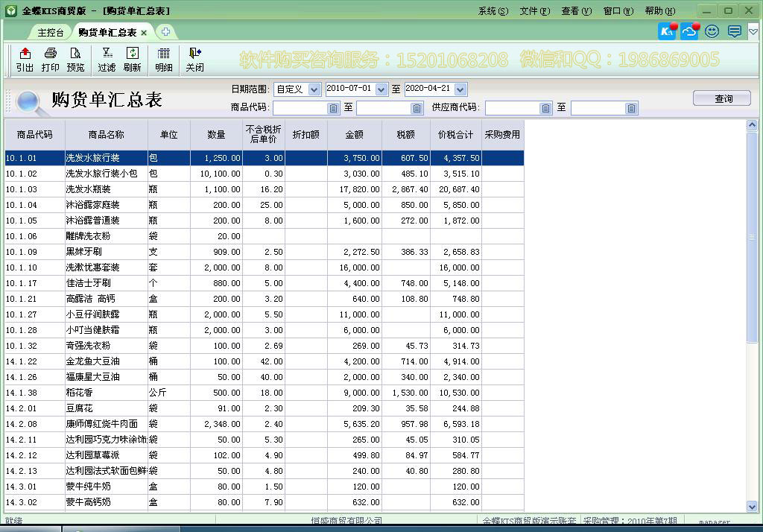View details using the 明细 icon

(163, 60)
